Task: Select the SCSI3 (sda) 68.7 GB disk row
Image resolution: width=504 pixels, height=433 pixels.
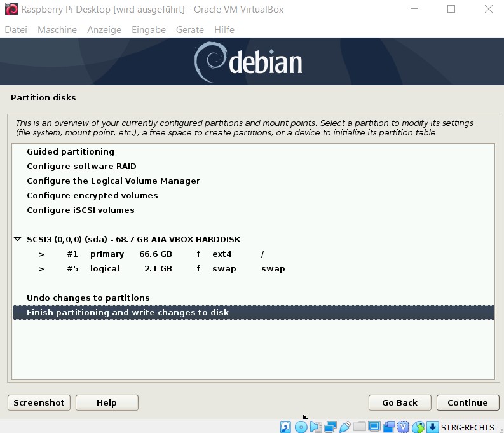Action: 254,239
